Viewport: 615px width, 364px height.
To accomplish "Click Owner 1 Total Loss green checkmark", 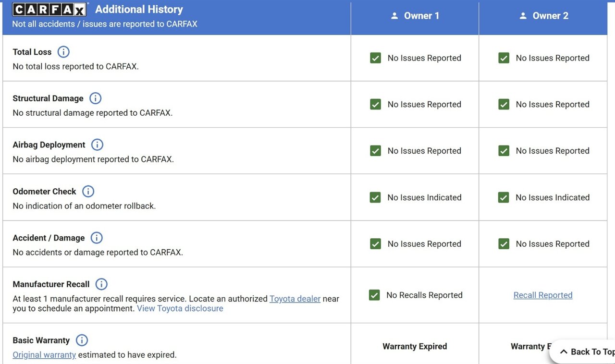I will pos(375,58).
